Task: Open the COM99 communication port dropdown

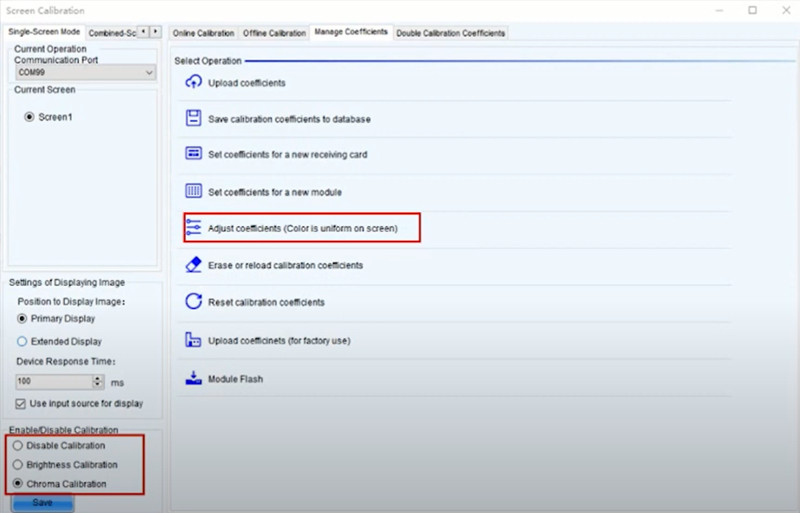Action: pyautogui.click(x=86, y=72)
